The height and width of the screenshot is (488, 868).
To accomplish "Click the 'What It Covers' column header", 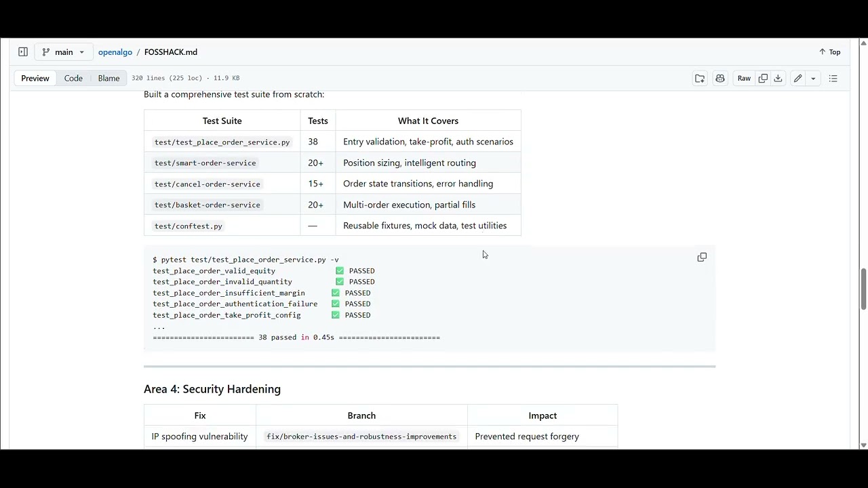I will [x=428, y=121].
